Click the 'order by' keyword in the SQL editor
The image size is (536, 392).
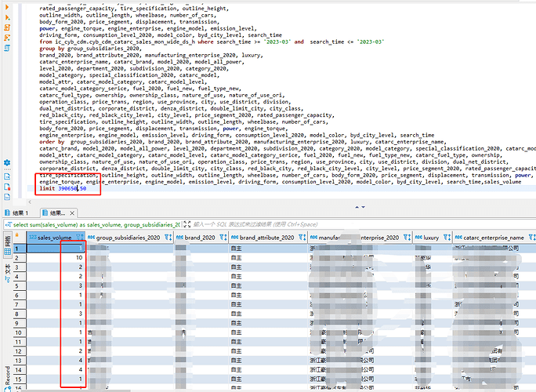click(x=52, y=142)
